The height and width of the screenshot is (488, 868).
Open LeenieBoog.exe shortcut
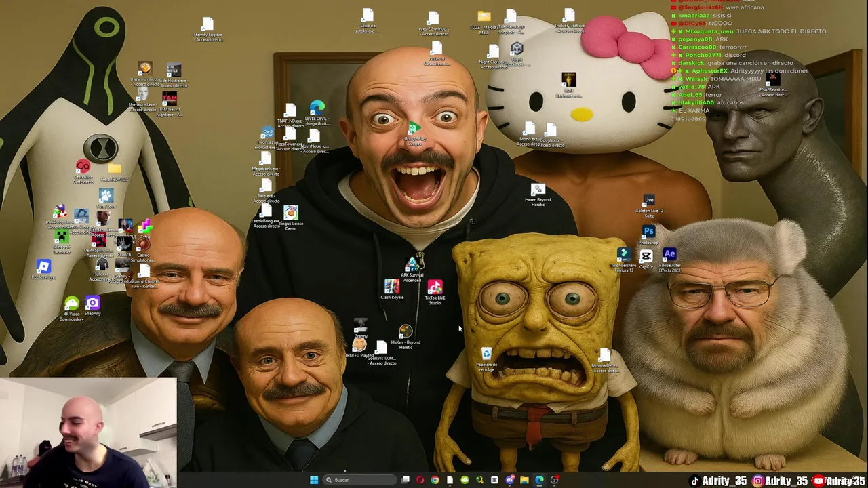coord(266,210)
